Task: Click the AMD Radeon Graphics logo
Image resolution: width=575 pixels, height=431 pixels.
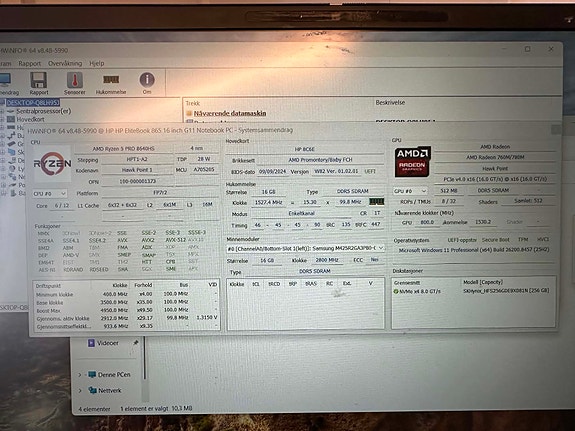Action: coord(412,162)
